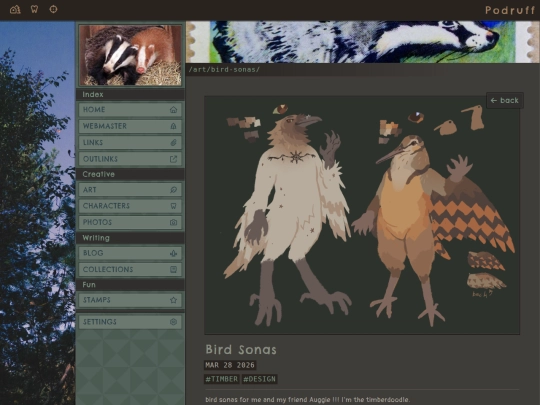Click the badger stamp banner image
Screen dimensions: 540x405
(363, 42)
